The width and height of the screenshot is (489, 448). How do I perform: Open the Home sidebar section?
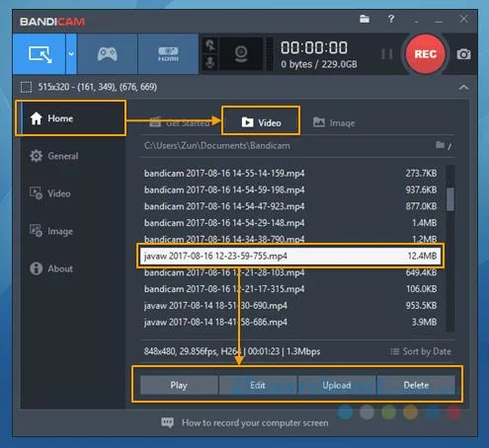tap(70, 118)
